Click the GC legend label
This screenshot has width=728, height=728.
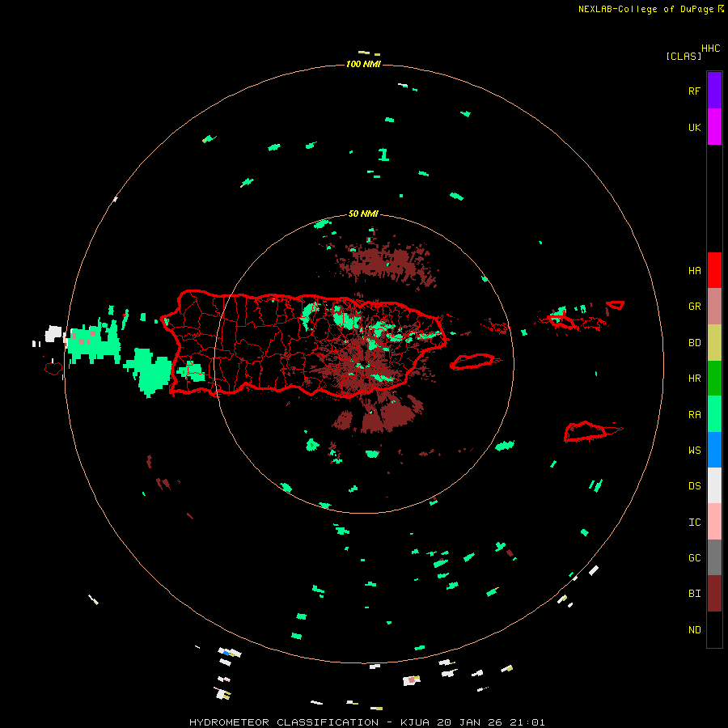694,558
